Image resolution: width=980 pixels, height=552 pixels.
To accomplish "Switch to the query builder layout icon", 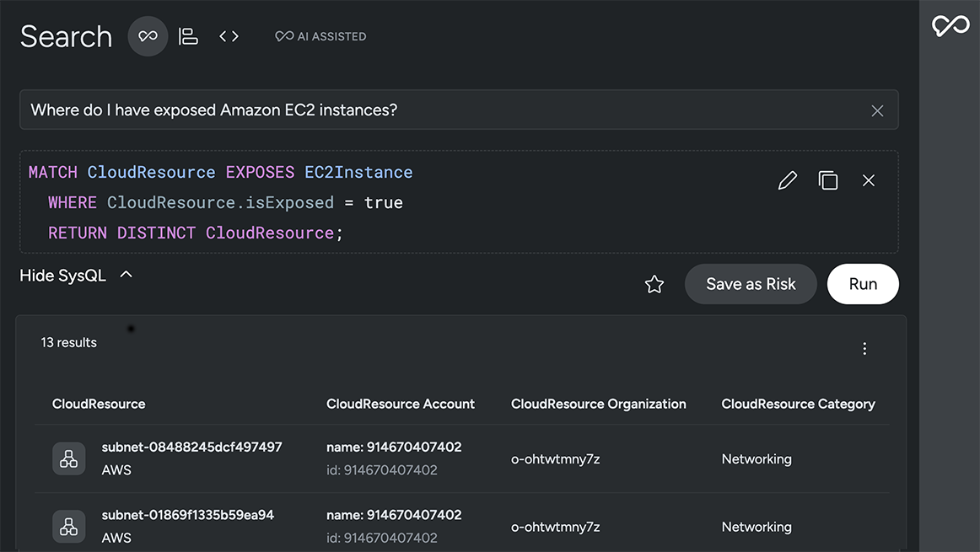I will (188, 36).
